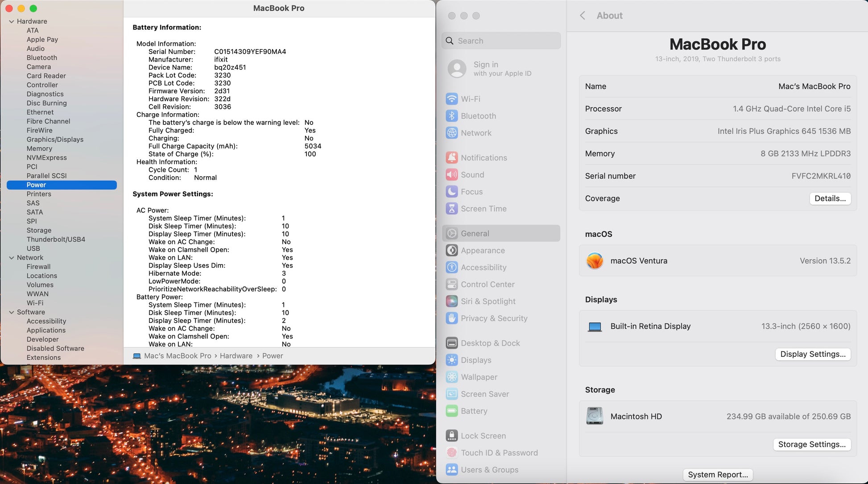Click the Search field in Settings

[501, 41]
